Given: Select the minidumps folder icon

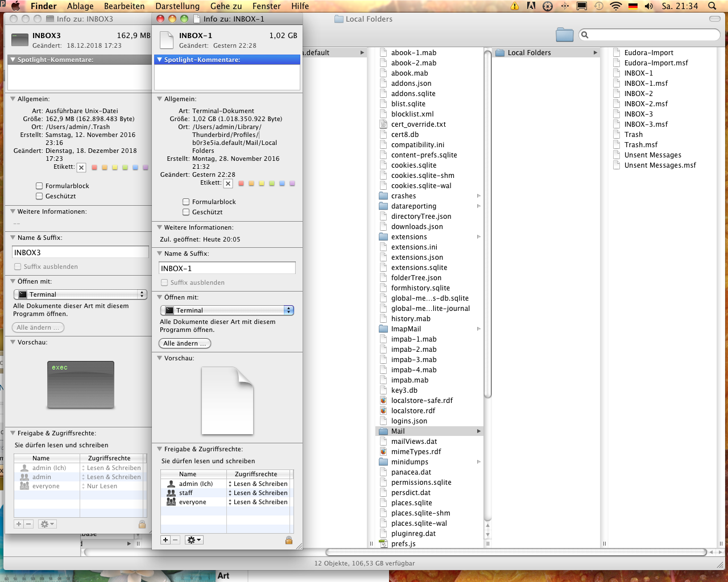Looking at the screenshot, I should click(383, 462).
